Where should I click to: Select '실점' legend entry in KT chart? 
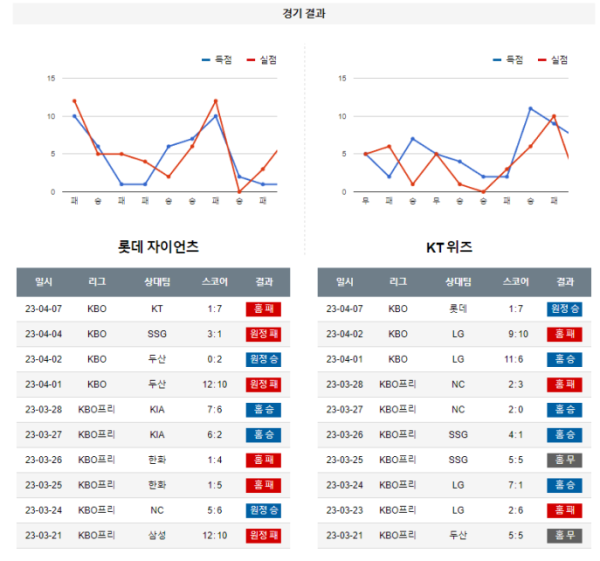point(553,60)
